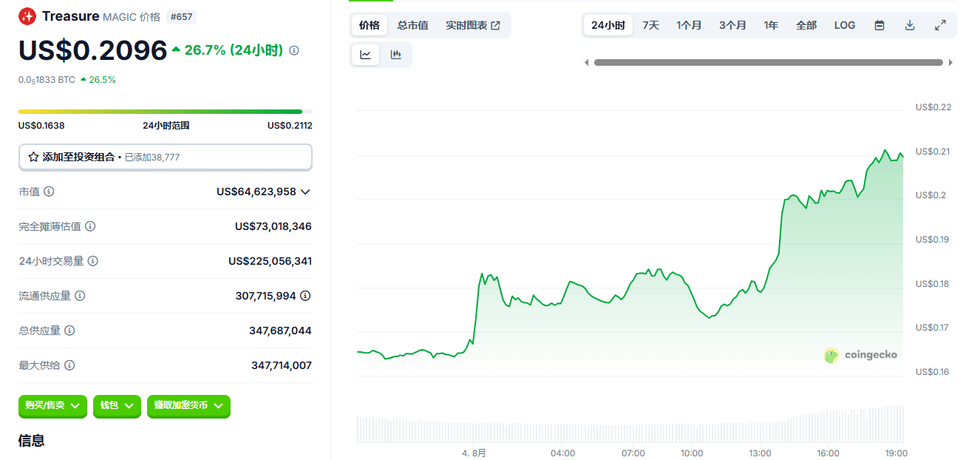Click the #657 rank badge
The width and height of the screenshot is (980, 460).
(x=181, y=16)
